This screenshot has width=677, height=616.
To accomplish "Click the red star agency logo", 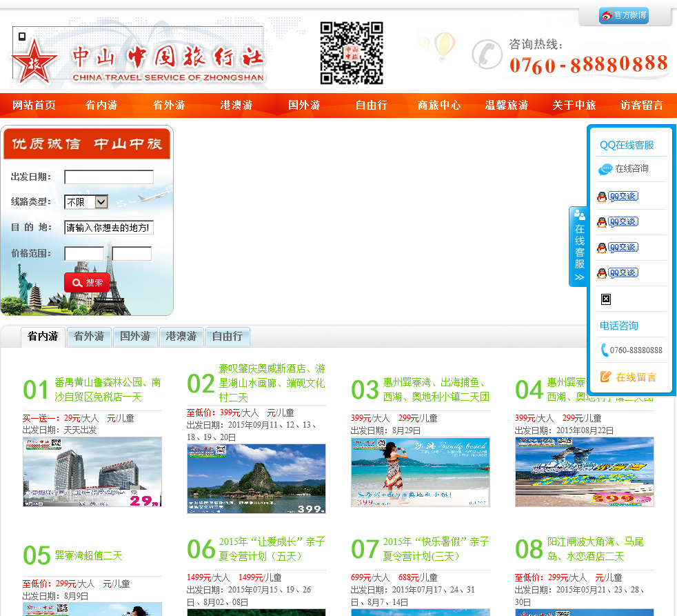I will click(x=34, y=61).
